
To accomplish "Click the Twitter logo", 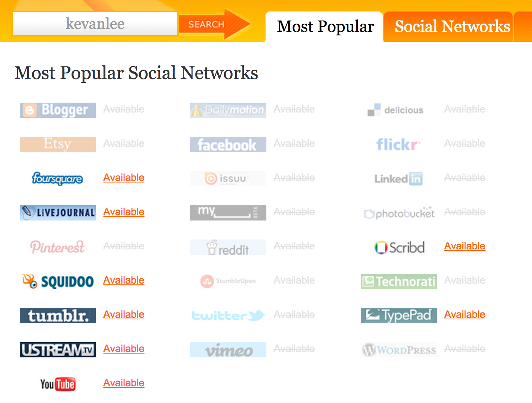I will tap(228, 315).
